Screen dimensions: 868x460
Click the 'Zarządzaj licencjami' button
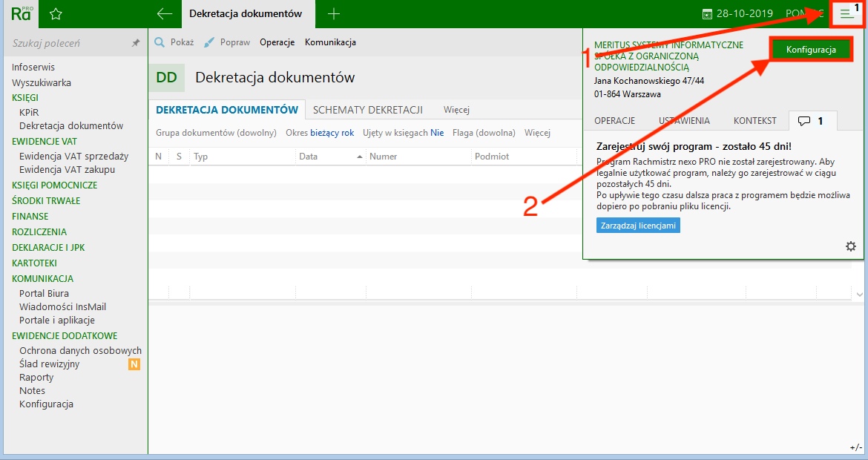click(x=638, y=226)
